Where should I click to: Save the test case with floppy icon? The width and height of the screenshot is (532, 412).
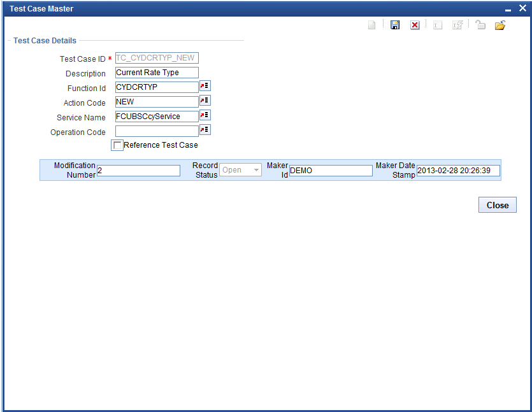(x=395, y=25)
